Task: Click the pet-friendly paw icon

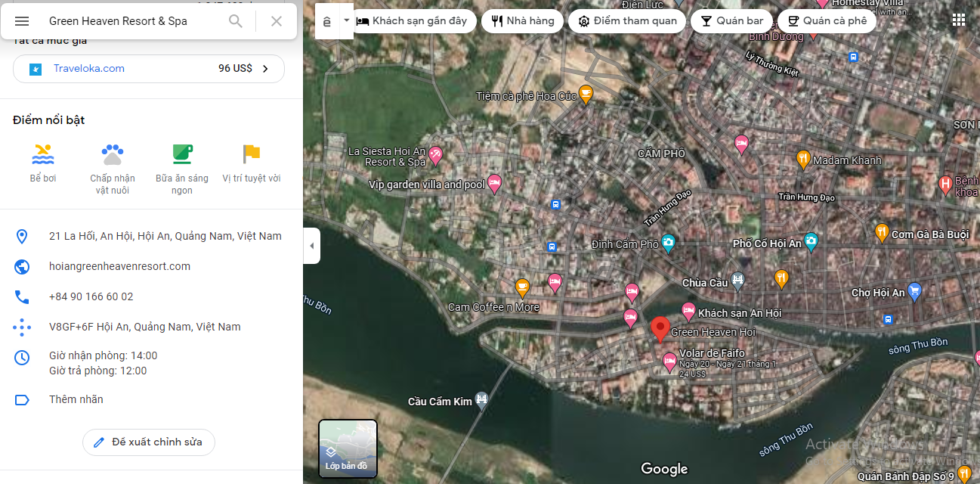Action: (x=113, y=154)
